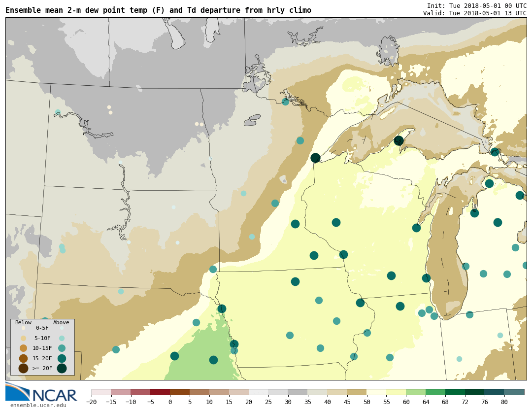Click the darkest teal Above >= 20F legend circle
Viewport: 532px width, 411px height.
click(x=62, y=368)
